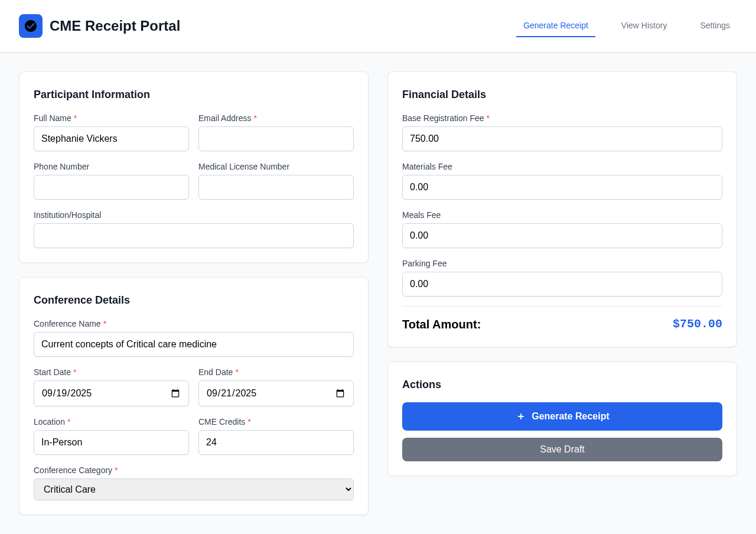Select the Materials Fee input
The height and width of the screenshot is (534, 756).
pos(562,187)
